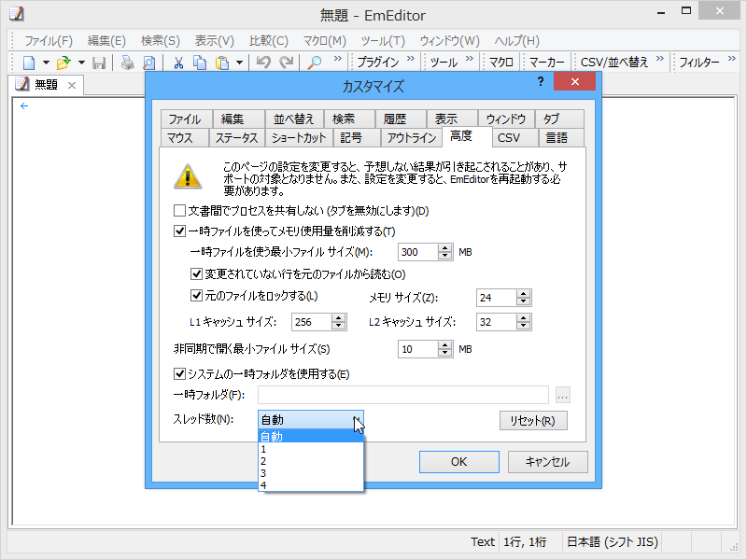Viewport: 747px width, 560px height.
Task: Open the 編集(E) menu
Action: (106, 41)
